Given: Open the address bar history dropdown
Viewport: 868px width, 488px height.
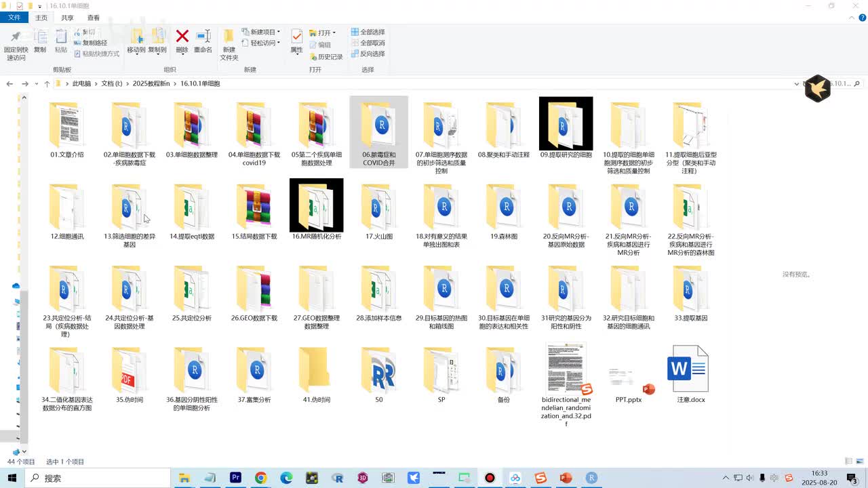Looking at the screenshot, I should coord(796,84).
